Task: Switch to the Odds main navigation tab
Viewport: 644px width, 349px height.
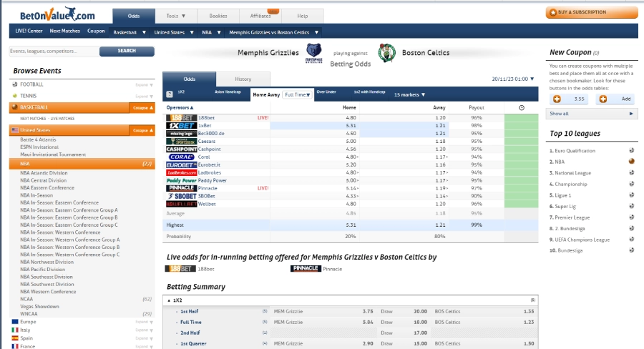Action: 134,16
